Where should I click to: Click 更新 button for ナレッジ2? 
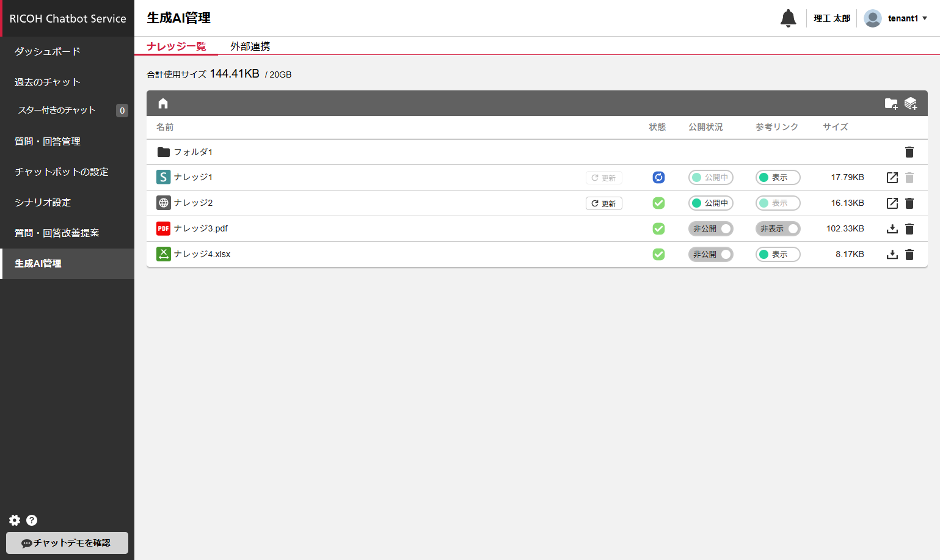(x=603, y=203)
